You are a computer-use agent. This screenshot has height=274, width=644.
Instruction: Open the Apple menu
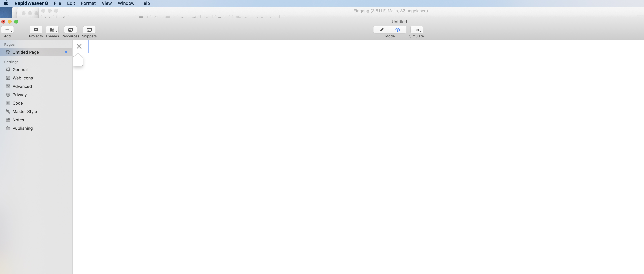(x=6, y=3)
